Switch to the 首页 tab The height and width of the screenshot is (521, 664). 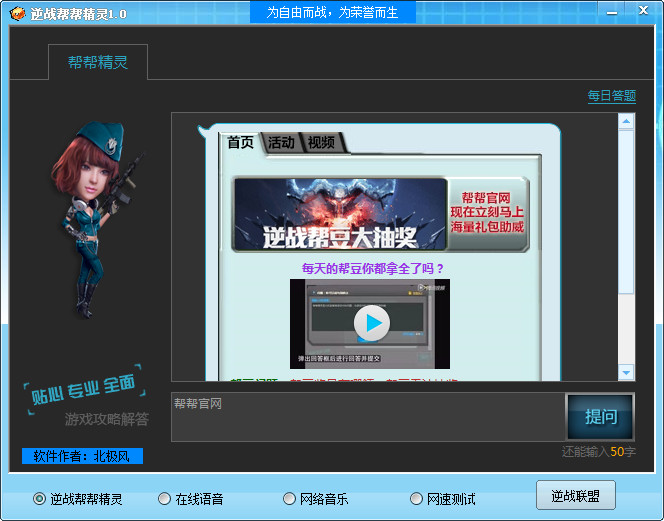coord(240,142)
